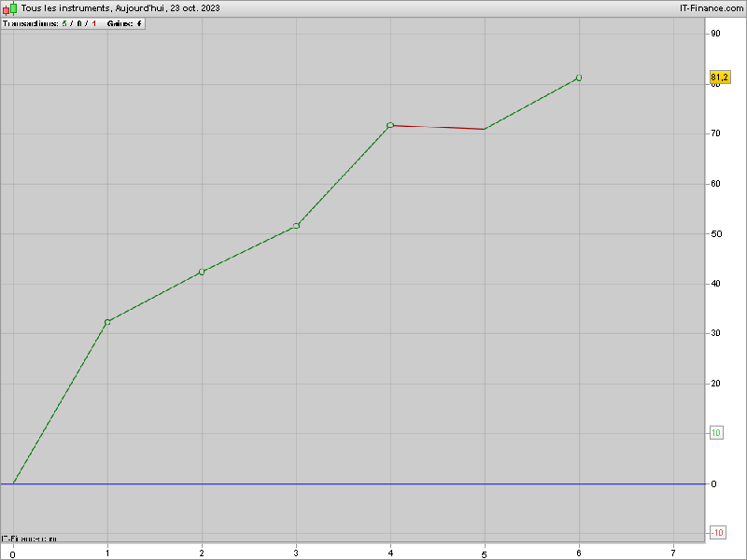Click the 70 label on the vertical axis

[715, 133]
